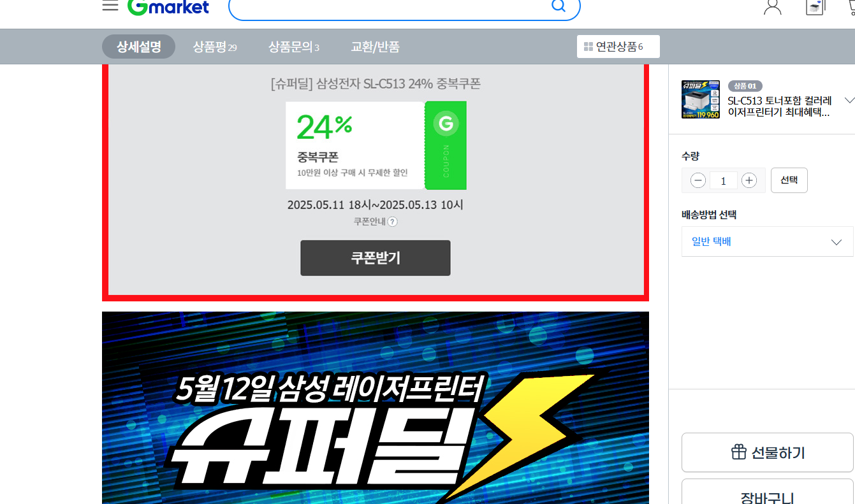Click the 쿠폰받기 button

[376, 258]
